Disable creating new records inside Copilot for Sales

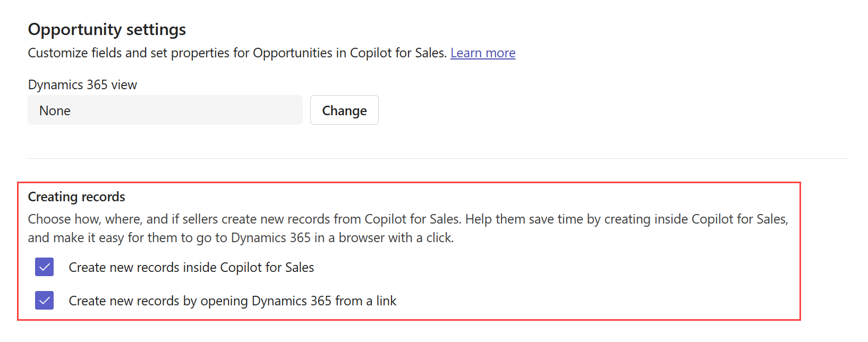pyautogui.click(x=44, y=267)
